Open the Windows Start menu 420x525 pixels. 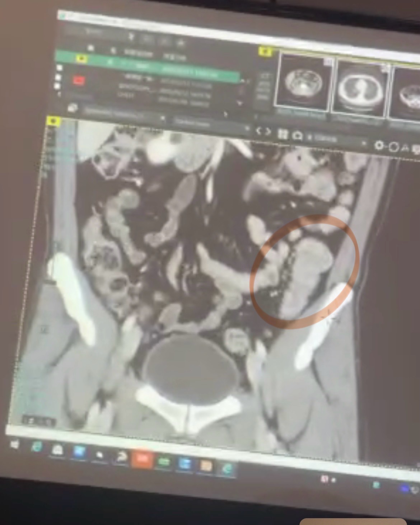click(x=15, y=445)
